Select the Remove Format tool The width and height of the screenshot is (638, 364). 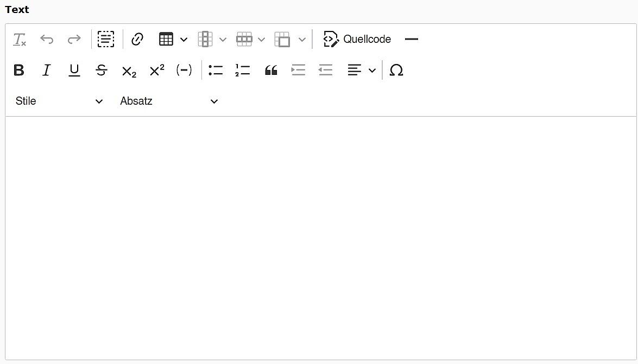[19, 39]
